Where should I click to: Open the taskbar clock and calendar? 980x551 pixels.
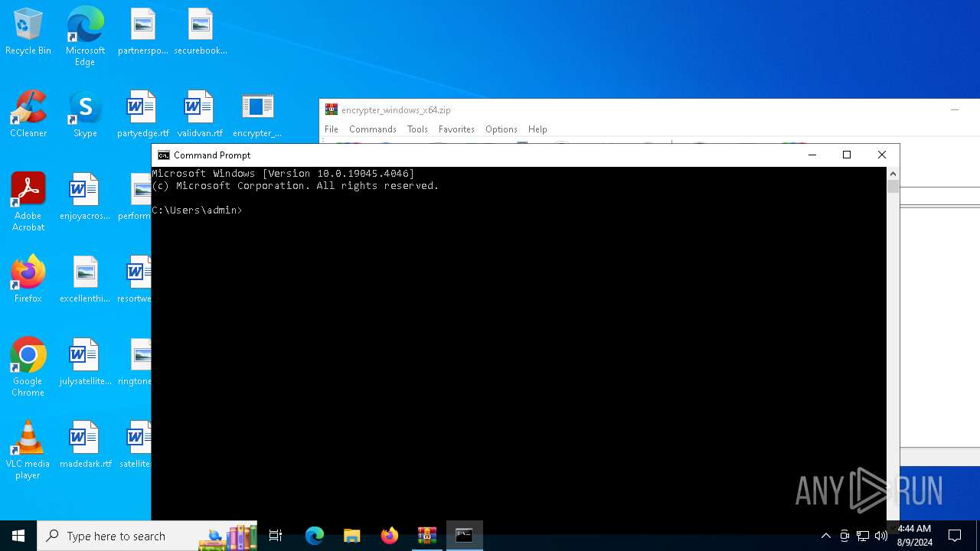point(914,536)
